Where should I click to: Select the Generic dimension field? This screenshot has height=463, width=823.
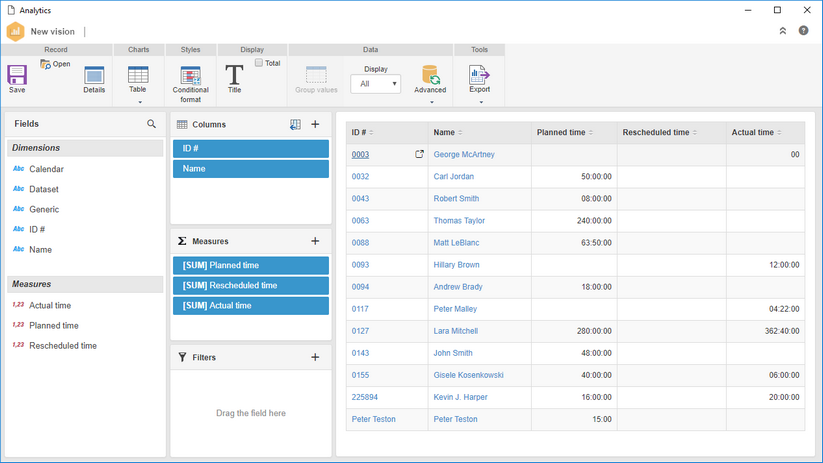tap(44, 209)
